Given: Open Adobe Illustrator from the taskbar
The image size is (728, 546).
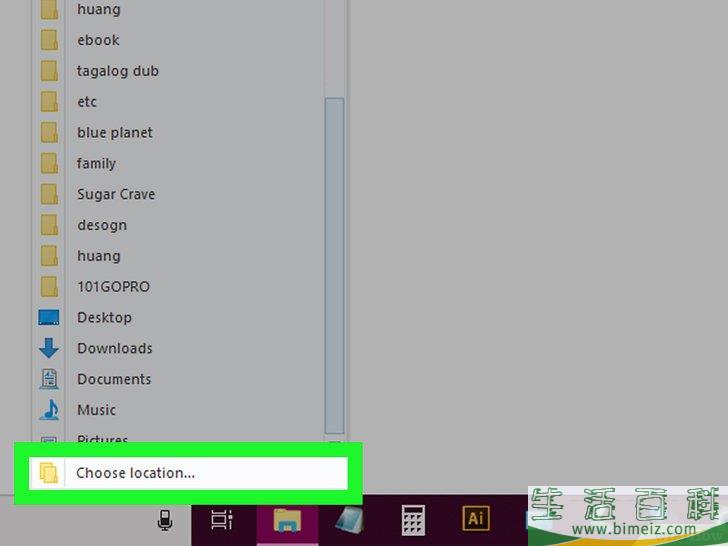Looking at the screenshot, I should point(476,519).
